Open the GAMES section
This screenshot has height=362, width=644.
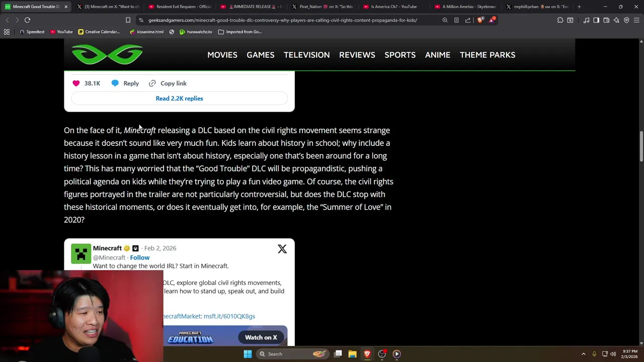260,55
